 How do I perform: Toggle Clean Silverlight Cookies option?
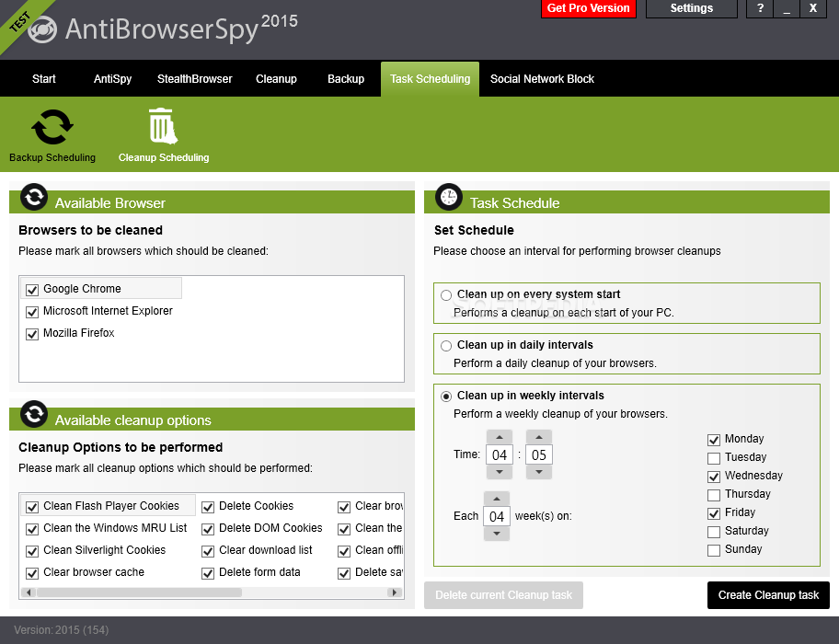(32, 551)
